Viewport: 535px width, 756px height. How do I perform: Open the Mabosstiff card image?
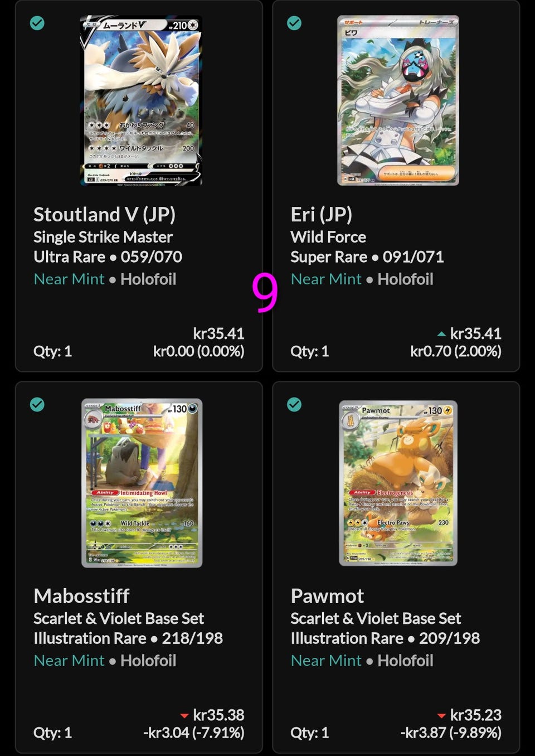point(142,483)
